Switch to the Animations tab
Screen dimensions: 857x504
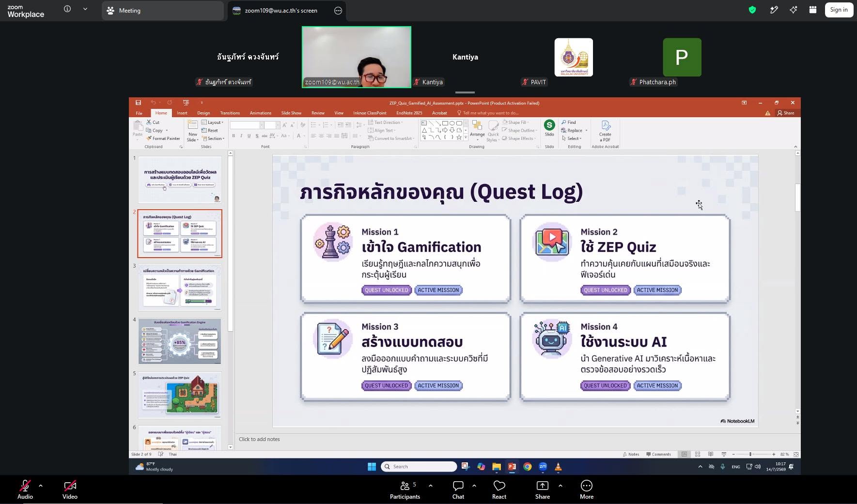click(260, 113)
